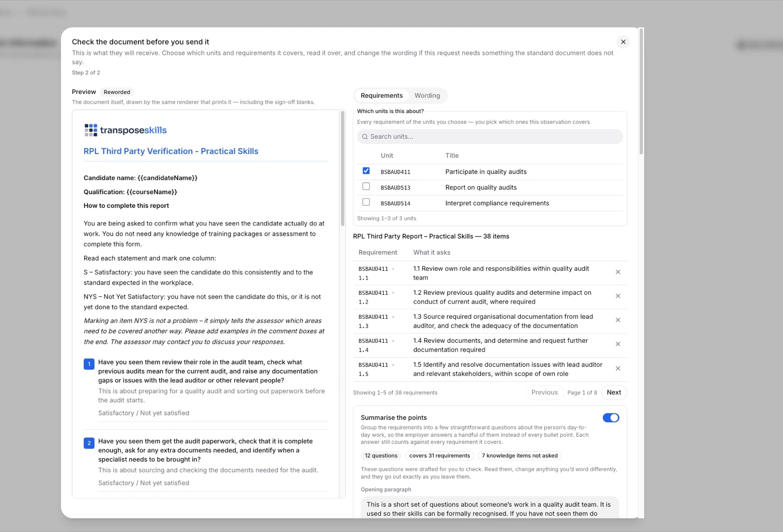
Task: Click the Previous page button
Action: [544, 392]
